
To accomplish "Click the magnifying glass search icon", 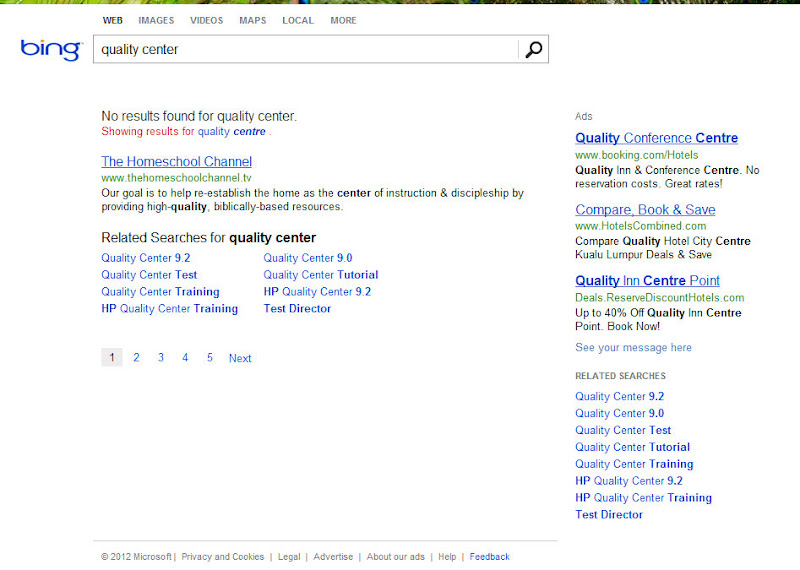I will click(534, 49).
